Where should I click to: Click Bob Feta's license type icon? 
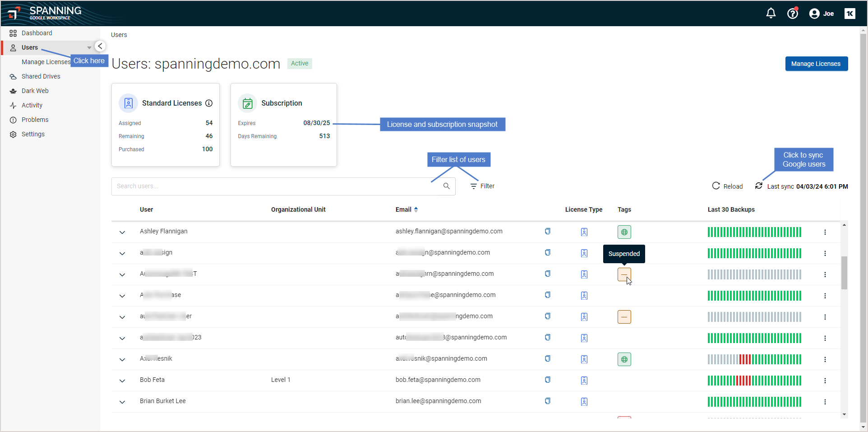tap(584, 380)
